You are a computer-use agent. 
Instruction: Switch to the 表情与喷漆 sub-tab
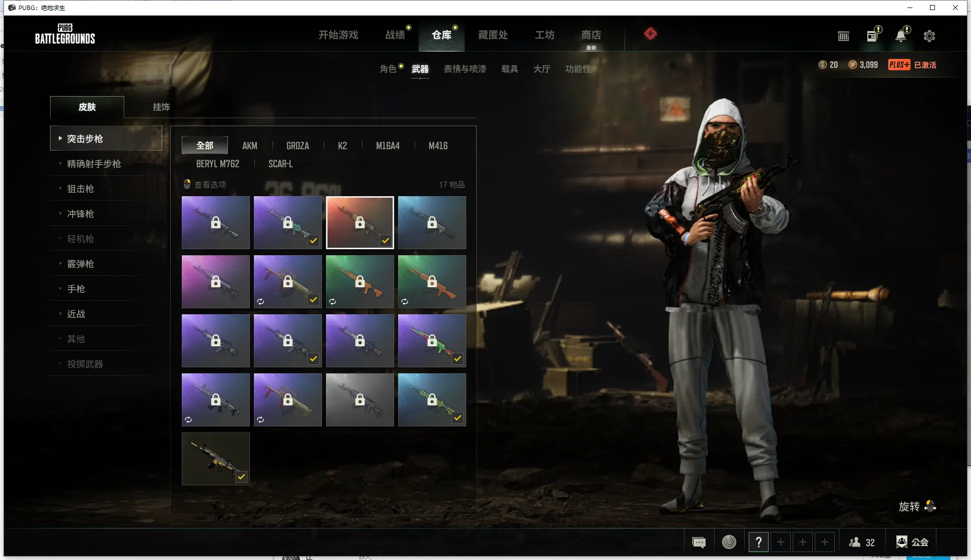pyautogui.click(x=465, y=69)
